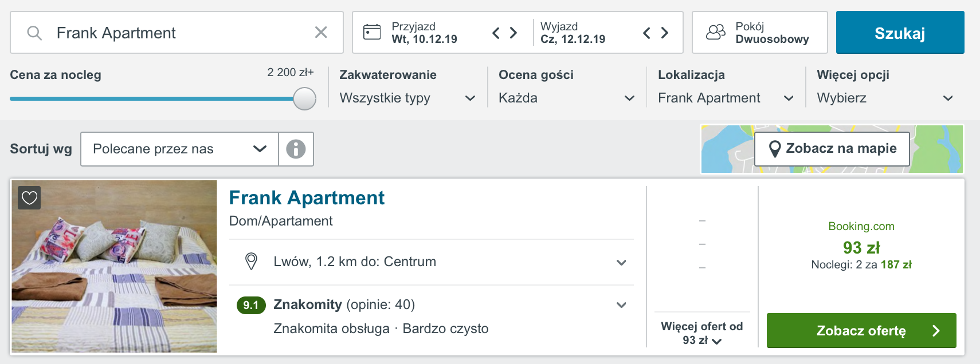Clear the Frank Apartment search text
Image resolution: width=980 pixels, height=364 pixels.
tap(321, 33)
